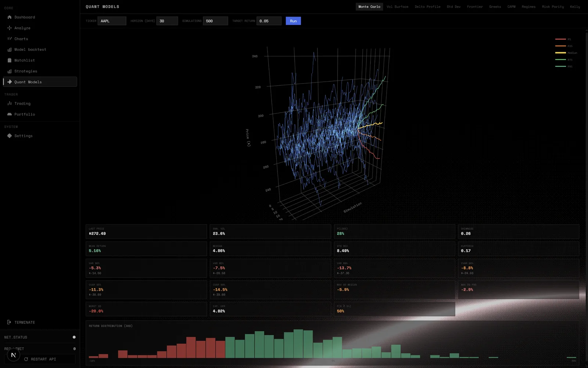Click the P75 green legend line

coord(560,60)
